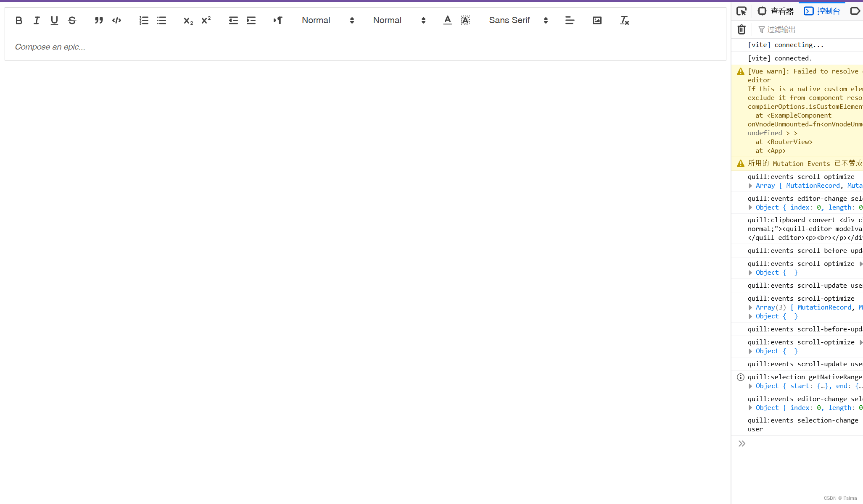Open the debugger tab icon in devtools

click(855, 11)
